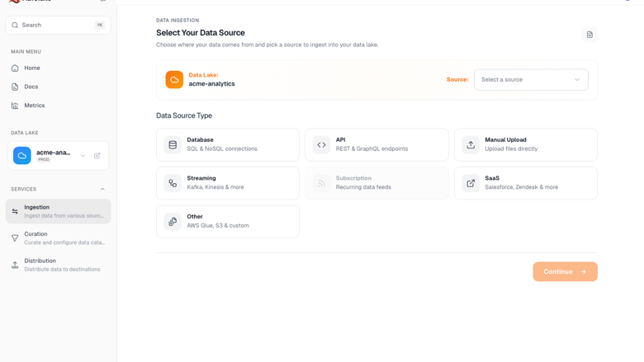Open the Docs menu item
The height and width of the screenshot is (362, 644).
pos(59,87)
